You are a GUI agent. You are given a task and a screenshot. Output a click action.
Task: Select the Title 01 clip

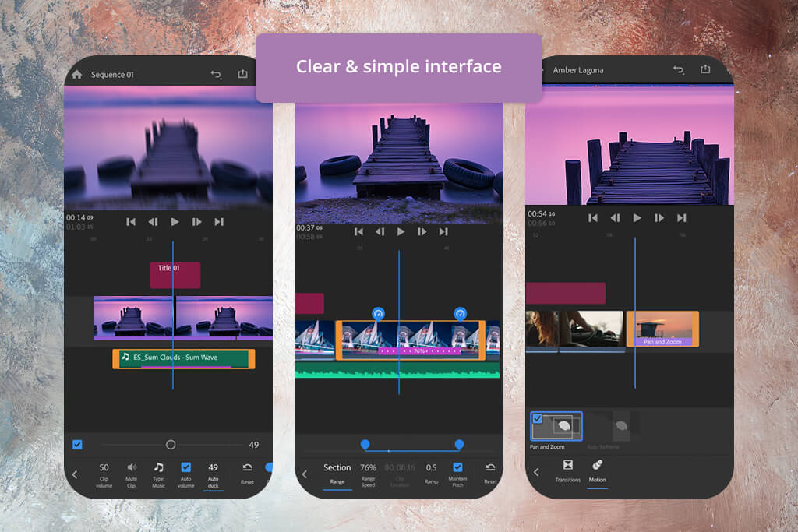175,275
